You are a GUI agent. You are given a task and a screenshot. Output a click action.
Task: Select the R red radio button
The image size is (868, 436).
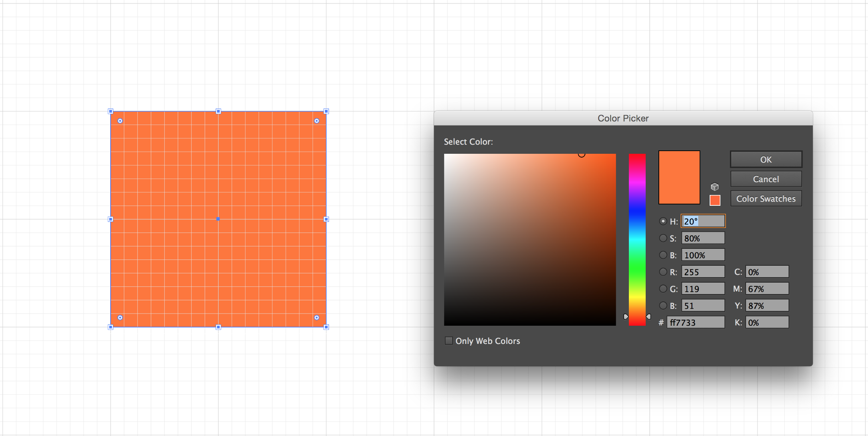coord(663,272)
